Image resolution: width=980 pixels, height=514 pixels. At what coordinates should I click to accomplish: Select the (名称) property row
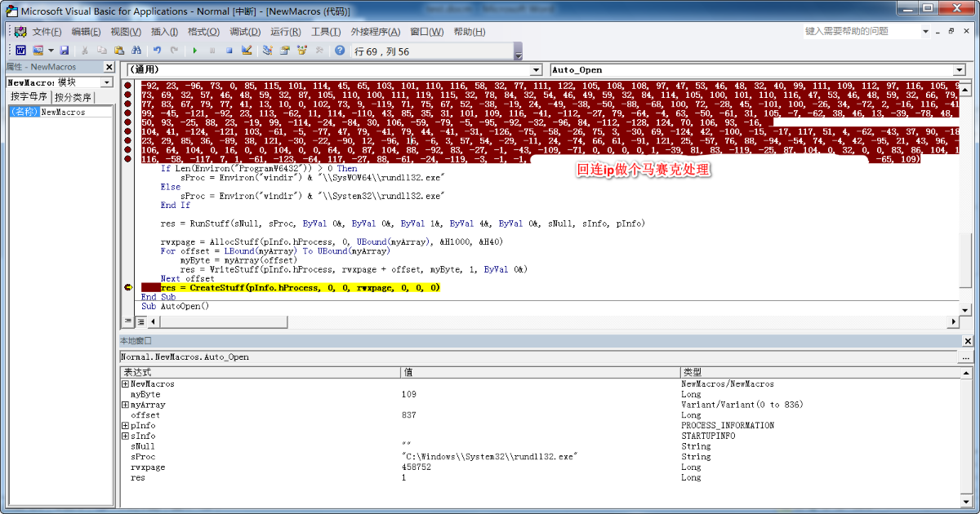60,112
